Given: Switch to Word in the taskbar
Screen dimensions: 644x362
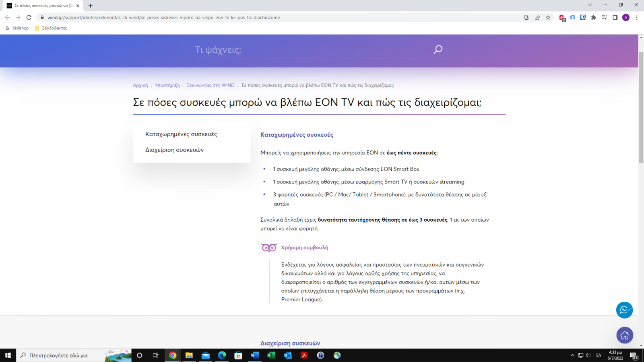Looking at the screenshot, I should (255, 355).
